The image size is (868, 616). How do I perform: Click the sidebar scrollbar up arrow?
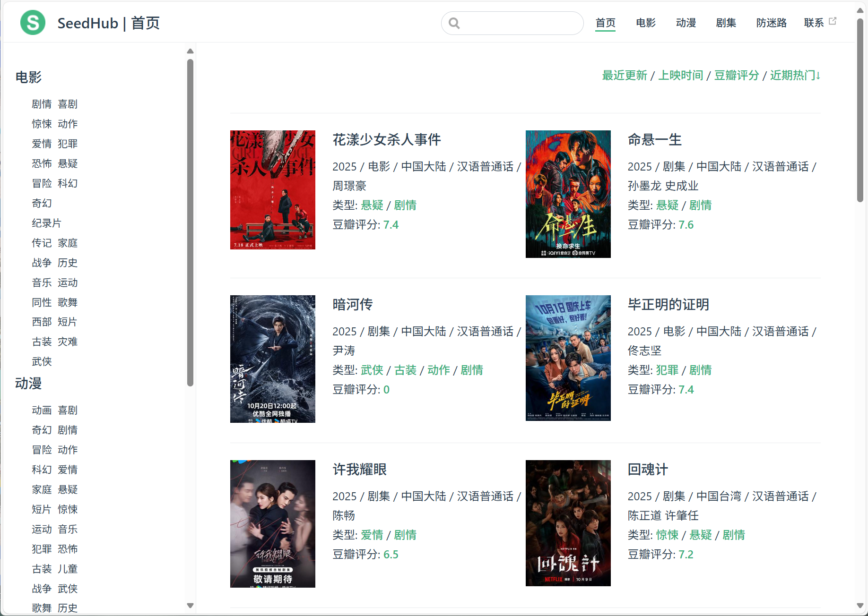pos(190,51)
